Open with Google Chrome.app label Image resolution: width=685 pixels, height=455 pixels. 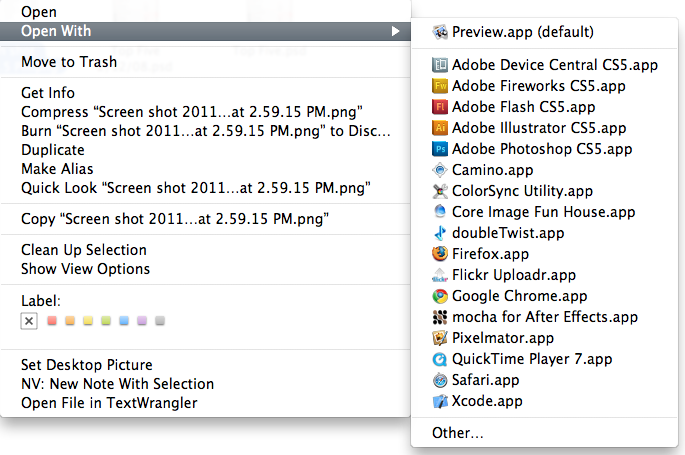pos(519,296)
